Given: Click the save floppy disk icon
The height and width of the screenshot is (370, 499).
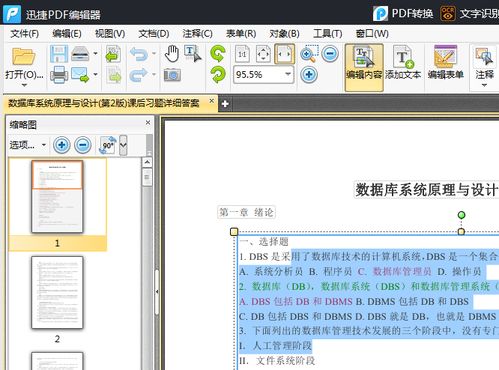Looking at the screenshot, I should [x=59, y=54].
